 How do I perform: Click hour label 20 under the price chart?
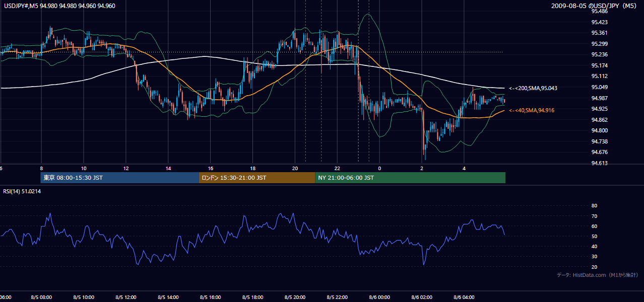coord(295,169)
